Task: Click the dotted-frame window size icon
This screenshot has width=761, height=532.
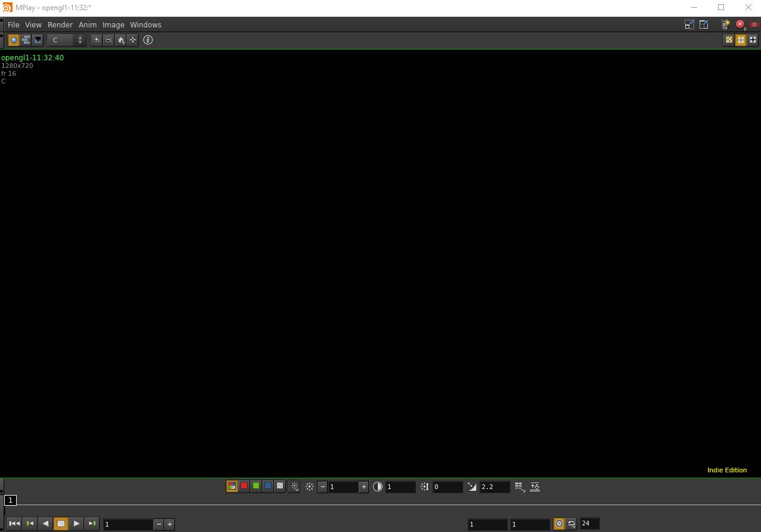Action: click(689, 24)
